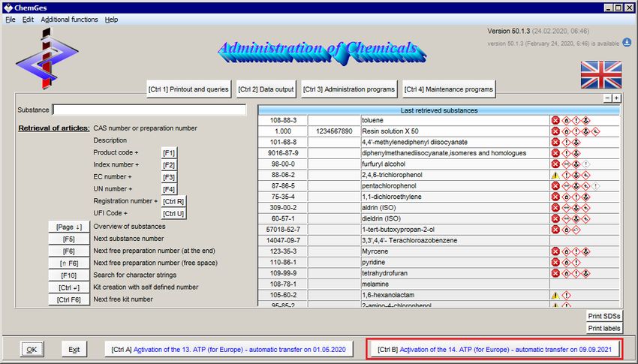Viewport: 638px width, 364px height.
Task: Click the download update icon
Action: 627,42
